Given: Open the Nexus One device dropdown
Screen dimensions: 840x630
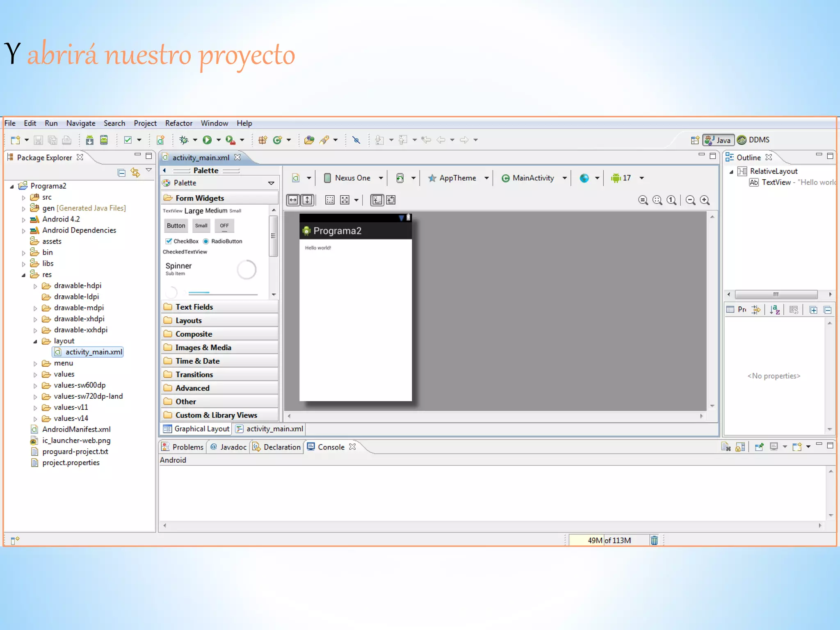Looking at the screenshot, I should 354,178.
